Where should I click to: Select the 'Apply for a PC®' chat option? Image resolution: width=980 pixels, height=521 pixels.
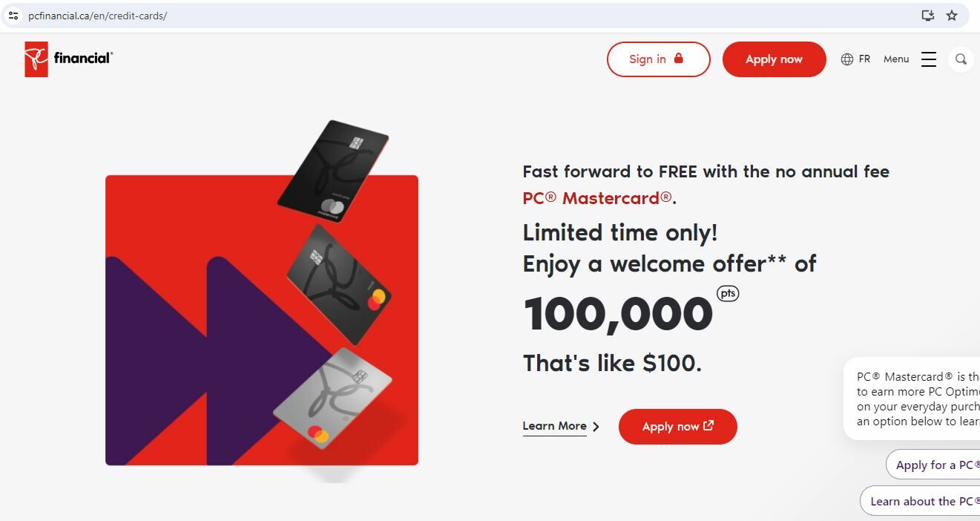(x=938, y=464)
